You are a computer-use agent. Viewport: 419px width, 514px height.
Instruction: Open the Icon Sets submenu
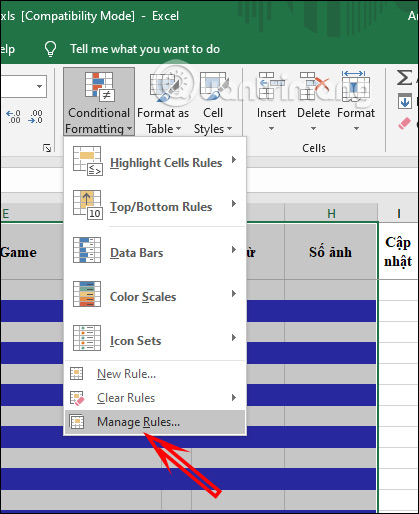[x=155, y=340]
